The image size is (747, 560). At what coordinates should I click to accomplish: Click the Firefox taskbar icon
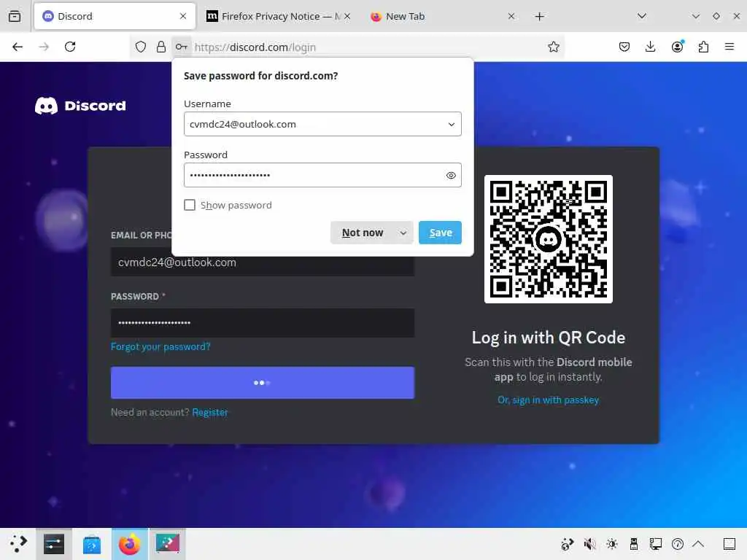pyautogui.click(x=130, y=544)
